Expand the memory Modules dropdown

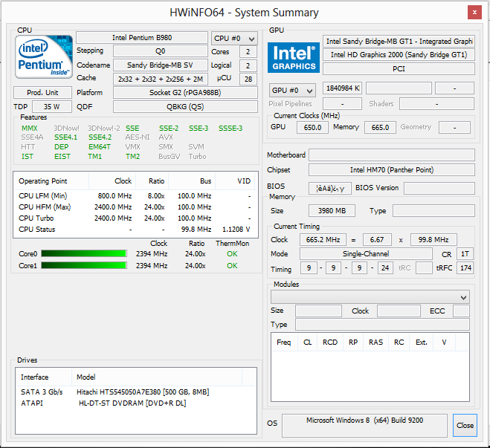pos(370,297)
